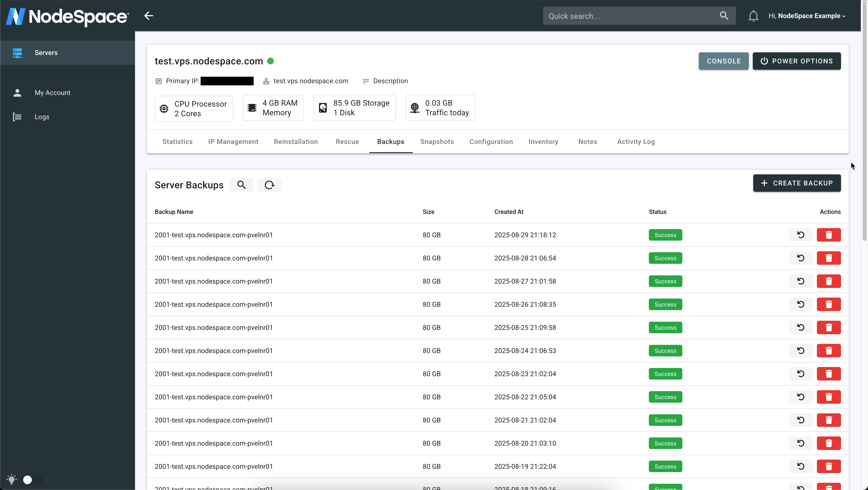The width and height of the screenshot is (868, 490).
Task: Delete the 2025-08-20 21:03:10 backup
Action: (x=828, y=443)
